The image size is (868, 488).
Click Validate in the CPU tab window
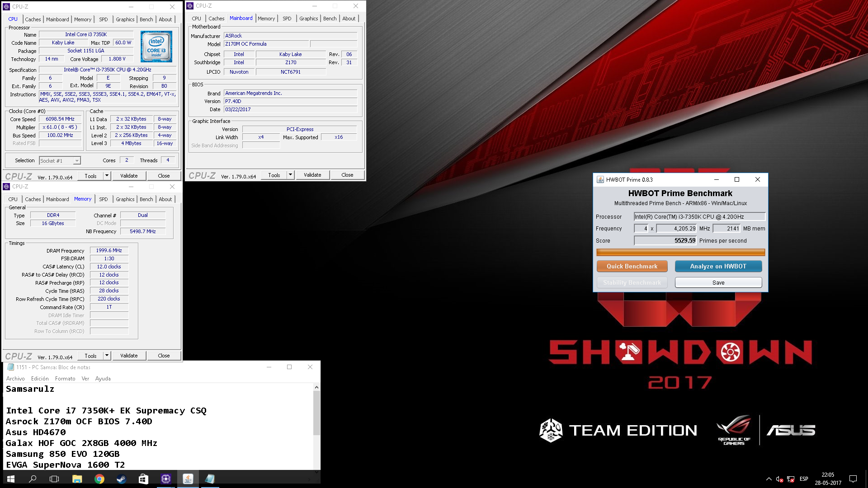(x=129, y=176)
